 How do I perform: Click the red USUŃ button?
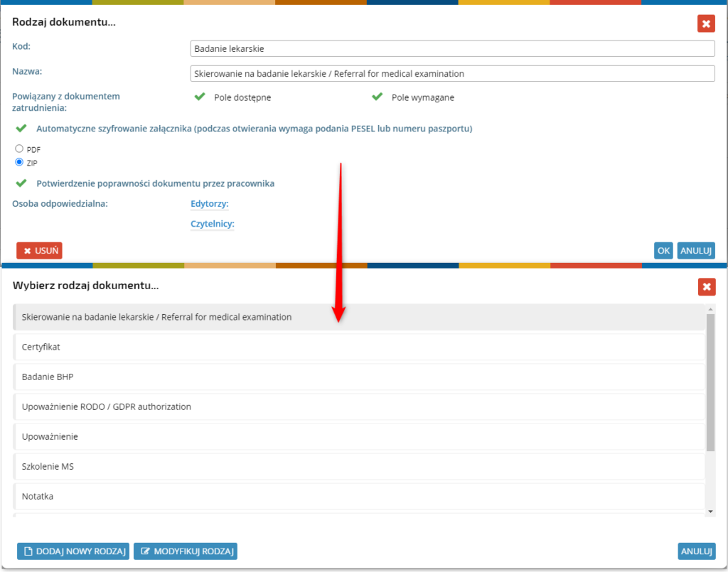[40, 251]
